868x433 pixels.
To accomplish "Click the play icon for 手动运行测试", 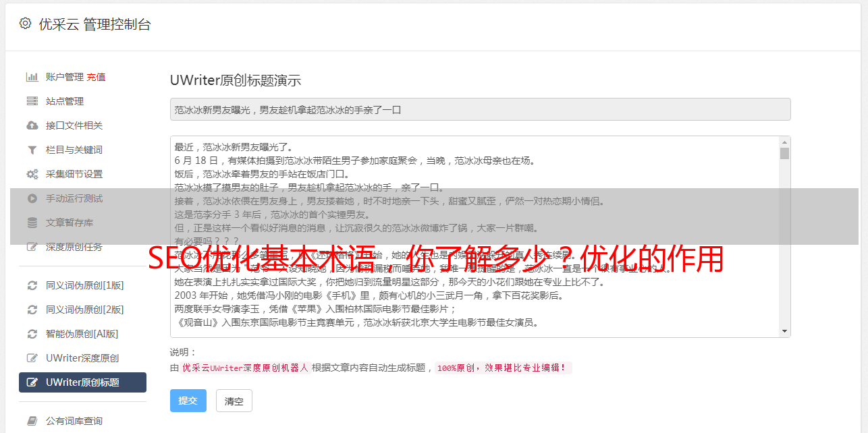I will [32, 198].
